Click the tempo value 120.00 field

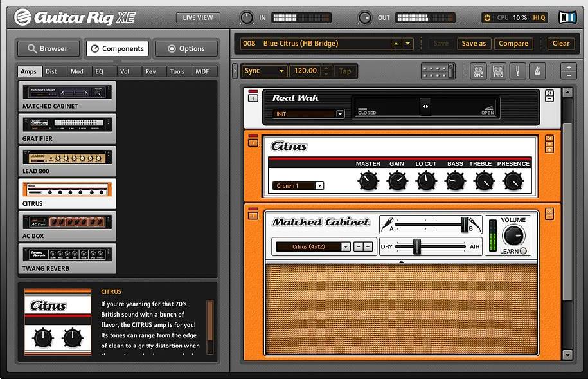(305, 71)
